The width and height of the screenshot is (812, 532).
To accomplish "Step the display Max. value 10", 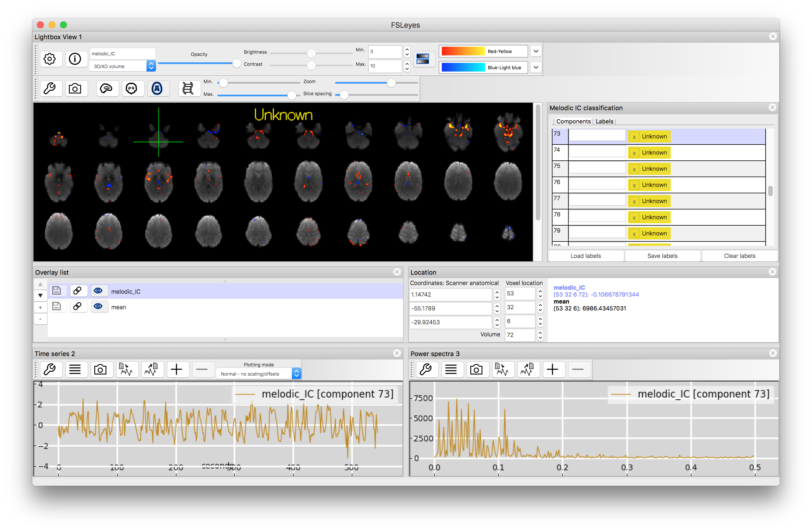I will pos(407,66).
